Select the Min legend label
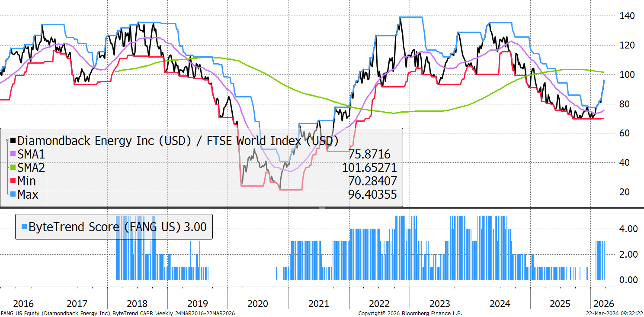The image size is (644, 317). (x=27, y=181)
